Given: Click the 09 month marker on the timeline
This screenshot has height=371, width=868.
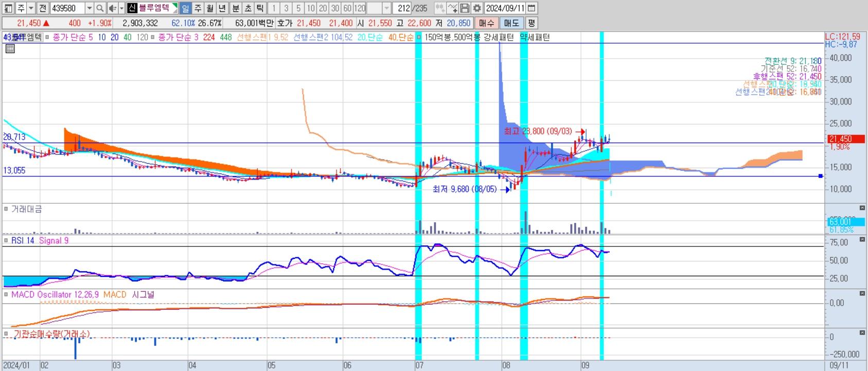Looking at the screenshot, I should point(586,365).
